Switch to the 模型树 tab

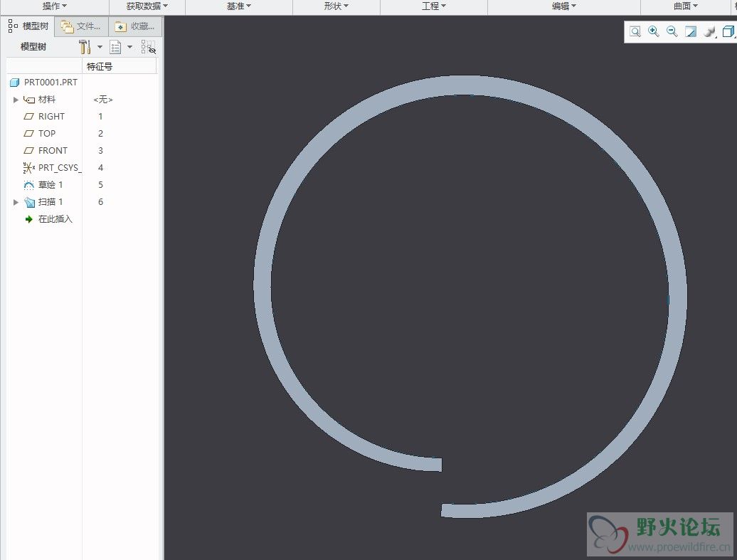28,26
